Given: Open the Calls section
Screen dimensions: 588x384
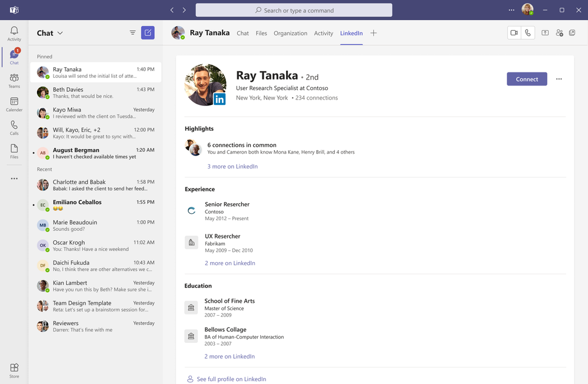Looking at the screenshot, I should coord(14,128).
